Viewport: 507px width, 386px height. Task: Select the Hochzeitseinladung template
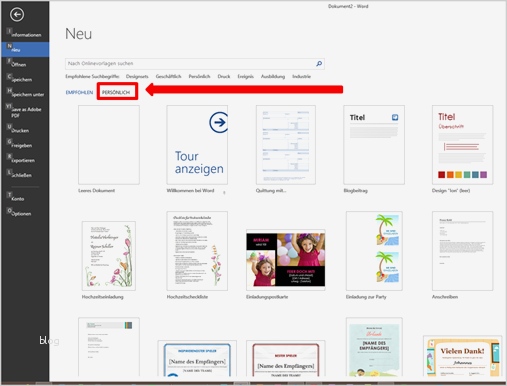109,256
